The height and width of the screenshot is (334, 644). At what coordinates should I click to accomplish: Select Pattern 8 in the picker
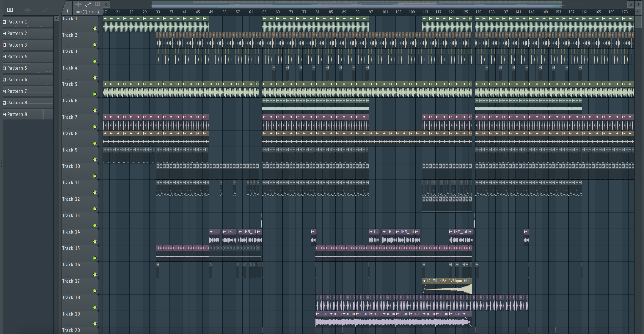coord(28,103)
